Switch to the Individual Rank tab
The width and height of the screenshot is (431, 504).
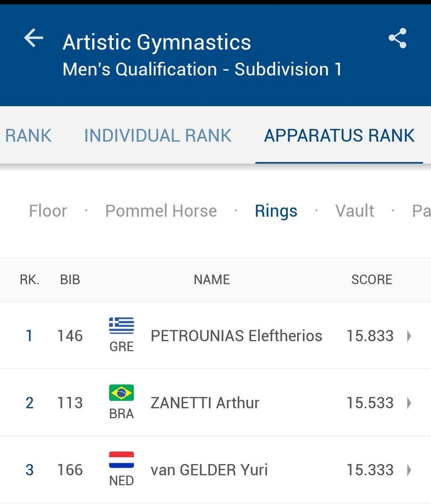click(158, 136)
